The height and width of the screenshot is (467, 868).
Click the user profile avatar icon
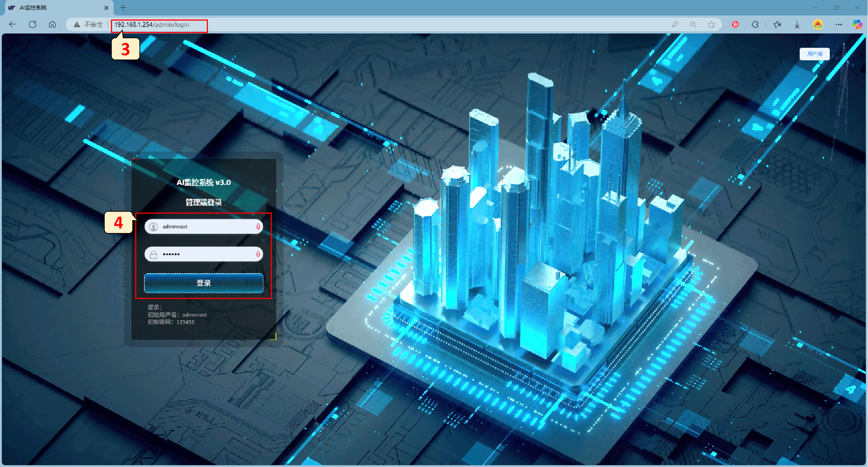pos(818,25)
